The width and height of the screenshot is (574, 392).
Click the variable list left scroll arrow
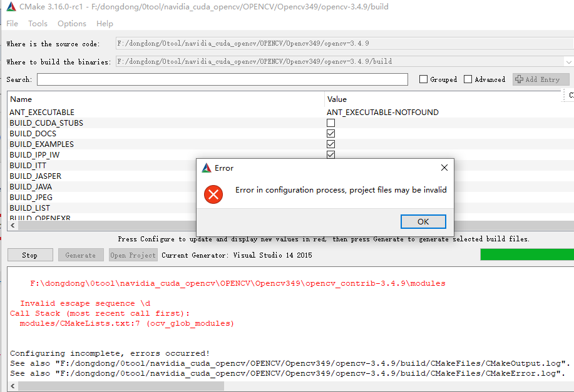tap(13, 225)
